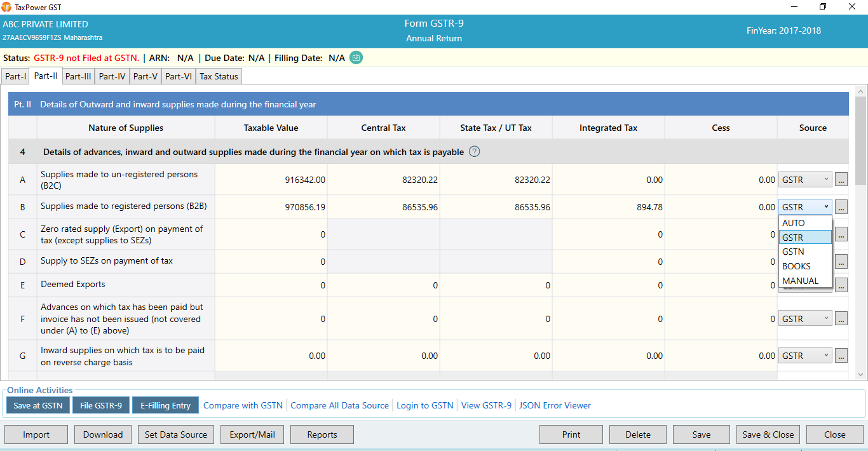The image size is (868, 451).
Task: Open the Tax Status tab
Action: [x=219, y=76]
